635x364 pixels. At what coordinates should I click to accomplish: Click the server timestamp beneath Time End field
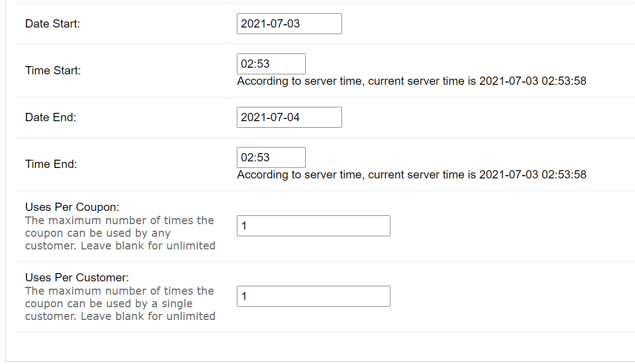pyautogui.click(x=533, y=175)
